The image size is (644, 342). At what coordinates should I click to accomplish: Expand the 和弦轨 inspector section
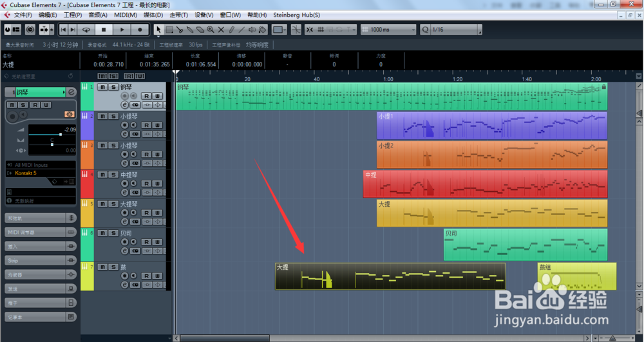(x=40, y=218)
